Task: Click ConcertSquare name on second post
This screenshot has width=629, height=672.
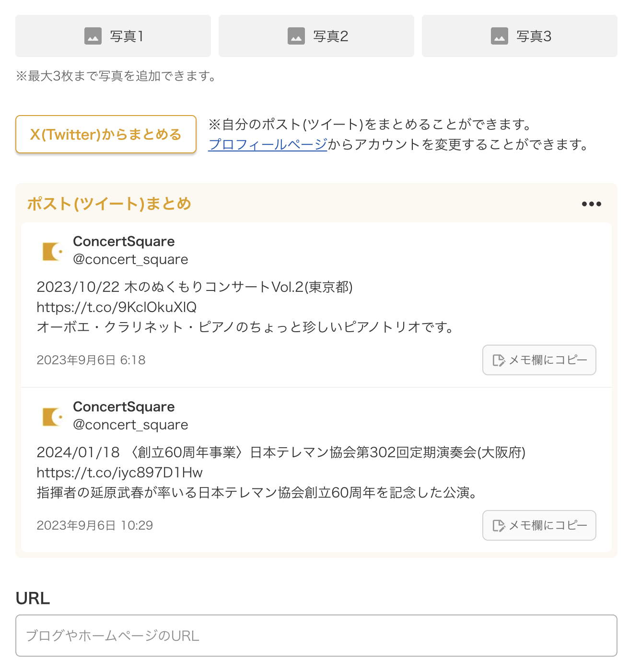Action: 124,406
